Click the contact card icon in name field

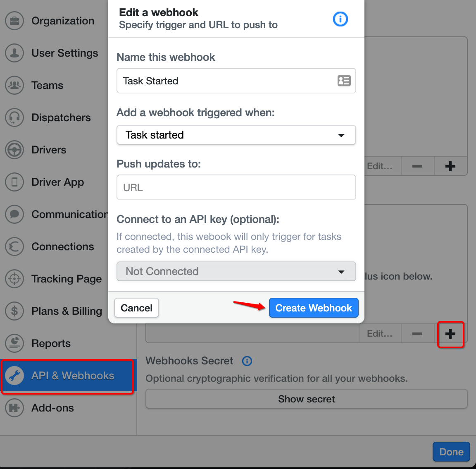[x=344, y=81]
